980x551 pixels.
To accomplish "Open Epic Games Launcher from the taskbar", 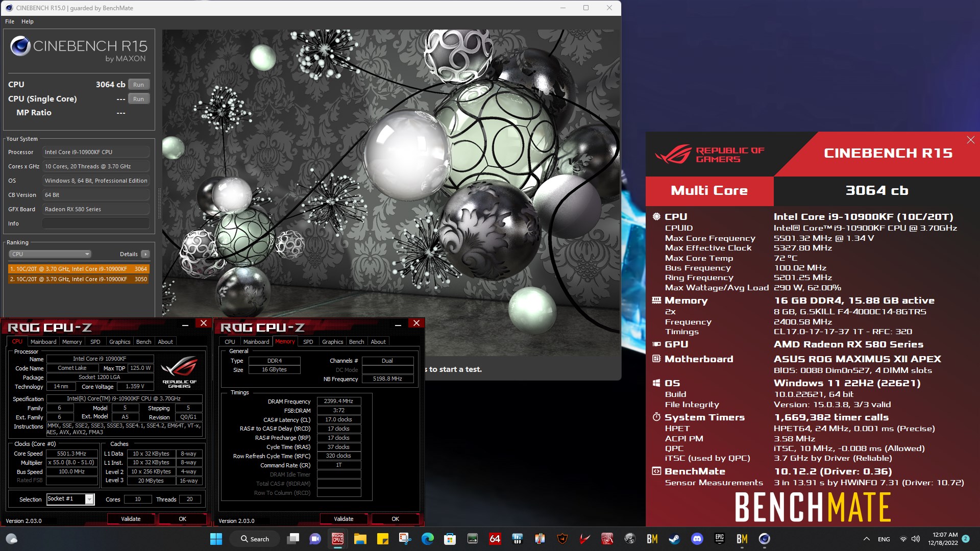I will pyautogui.click(x=720, y=539).
